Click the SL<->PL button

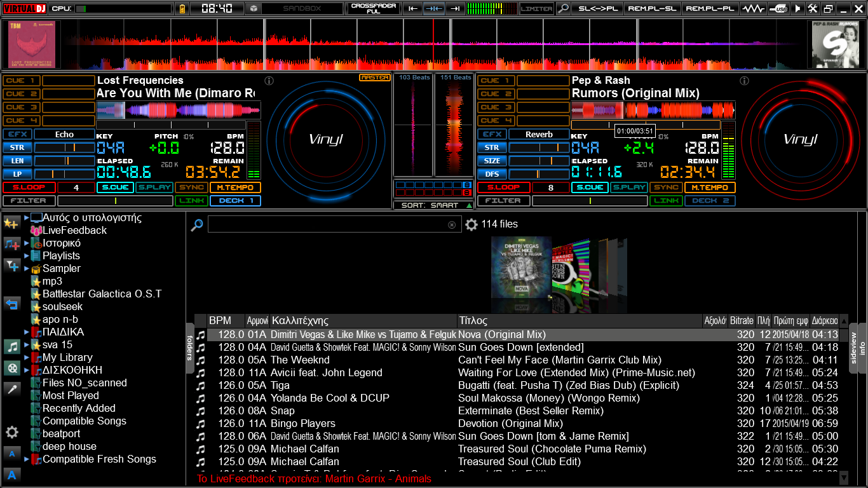597,9
